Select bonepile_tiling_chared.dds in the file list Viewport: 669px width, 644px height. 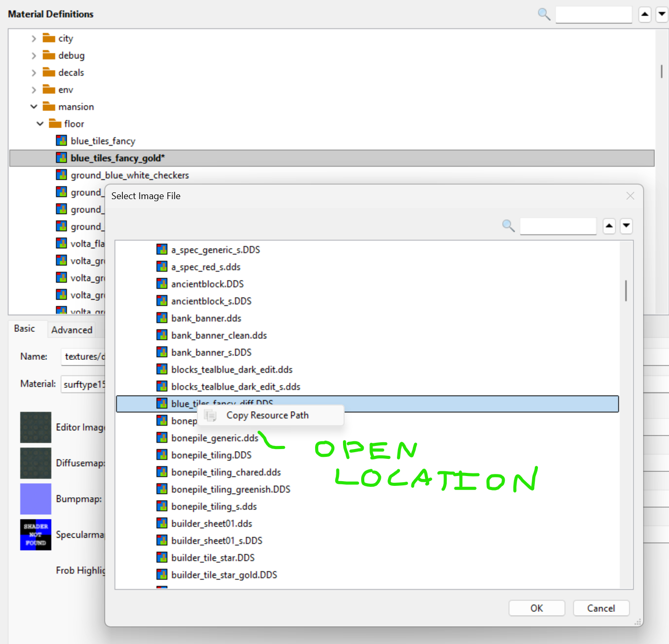pos(226,472)
